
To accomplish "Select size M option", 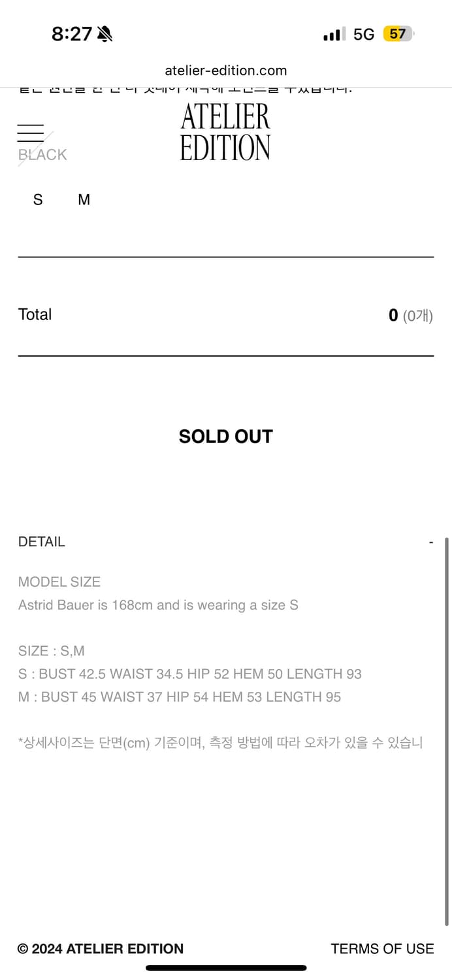I will [x=84, y=200].
